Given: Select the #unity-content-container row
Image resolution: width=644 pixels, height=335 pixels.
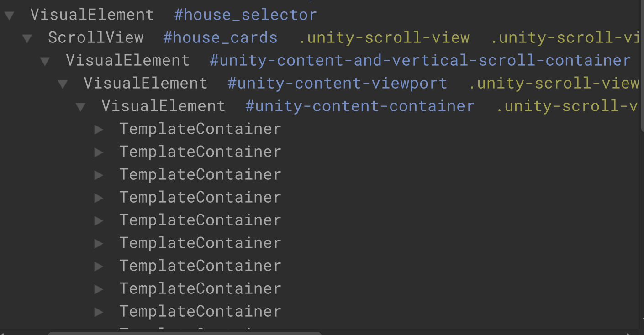Looking at the screenshot, I should [x=163, y=106].
